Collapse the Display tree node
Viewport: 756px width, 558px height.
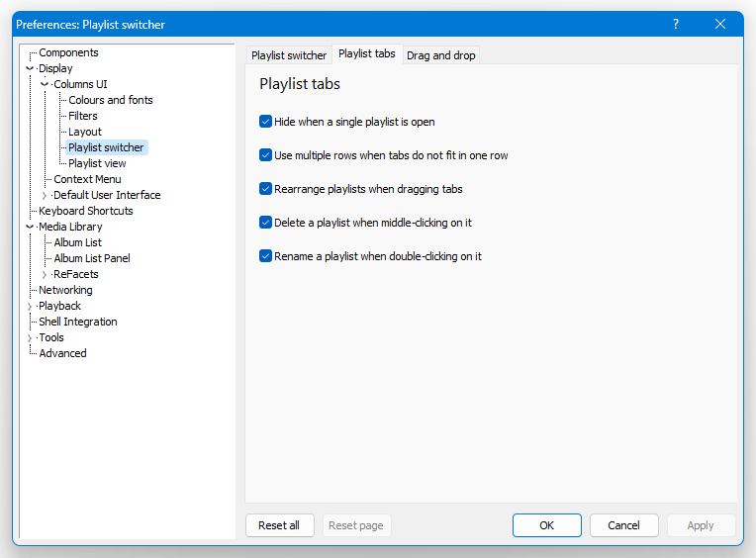coord(30,68)
